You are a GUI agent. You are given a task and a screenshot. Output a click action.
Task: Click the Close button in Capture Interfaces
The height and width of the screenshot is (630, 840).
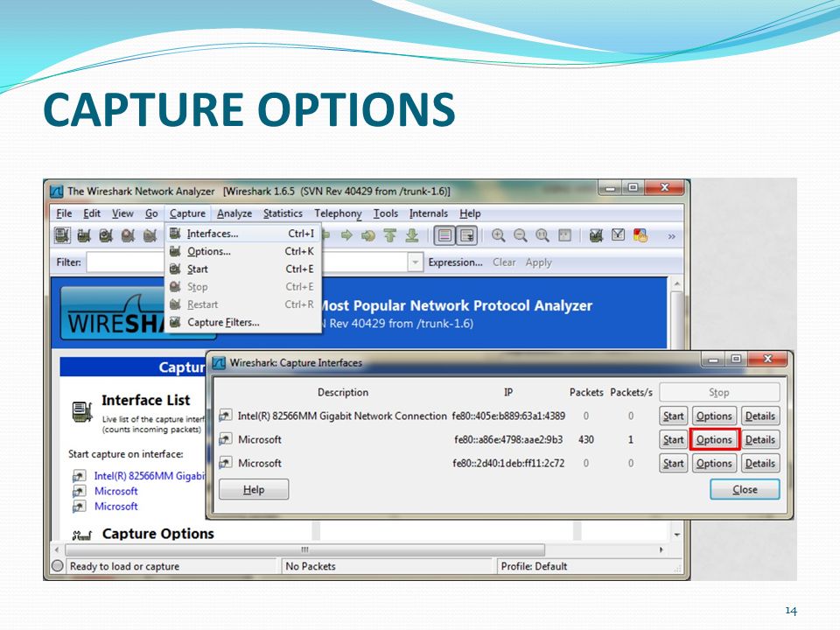tap(745, 490)
